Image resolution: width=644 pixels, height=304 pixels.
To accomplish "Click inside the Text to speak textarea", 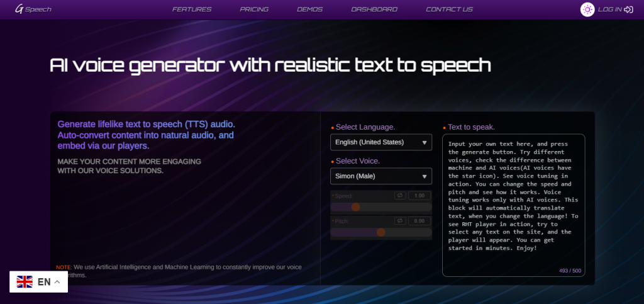I will 513,205.
